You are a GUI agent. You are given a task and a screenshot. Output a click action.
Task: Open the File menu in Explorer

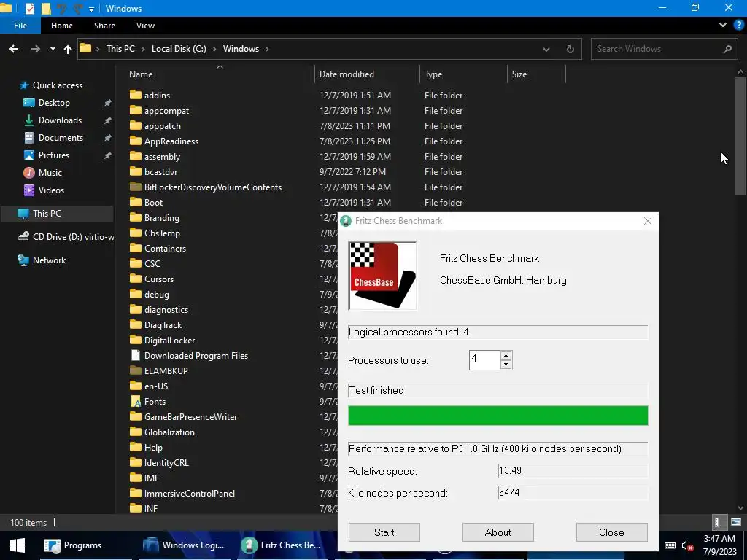coord(20,26)
